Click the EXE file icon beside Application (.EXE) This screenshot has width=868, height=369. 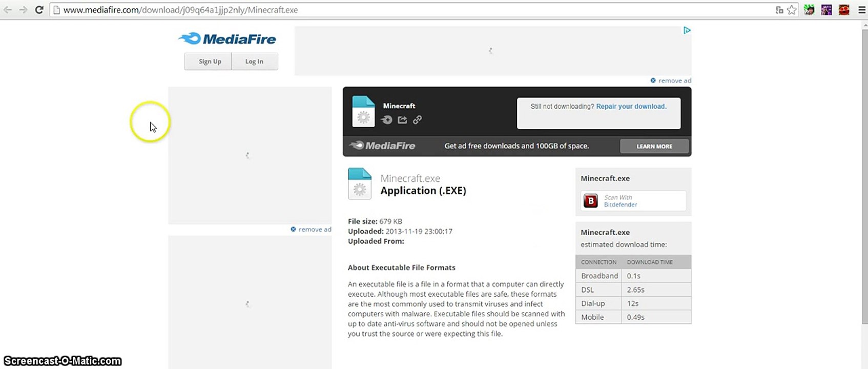[x=360, y=183]
